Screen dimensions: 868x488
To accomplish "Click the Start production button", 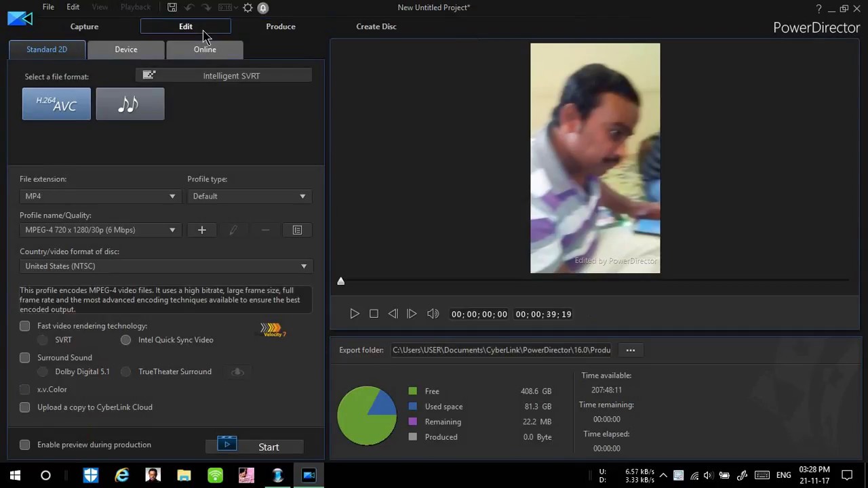I will click(254, 445).
